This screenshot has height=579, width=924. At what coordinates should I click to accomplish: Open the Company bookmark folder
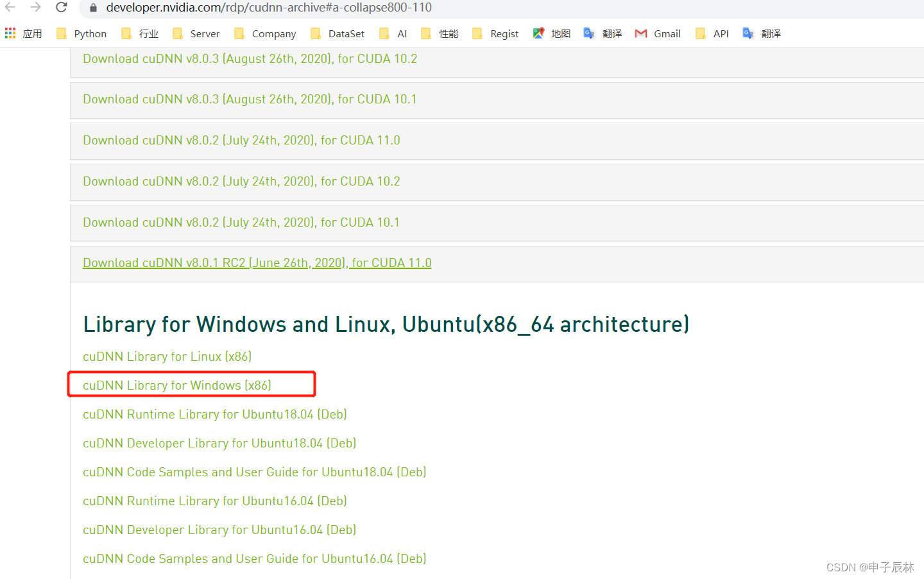click(265, 33)
